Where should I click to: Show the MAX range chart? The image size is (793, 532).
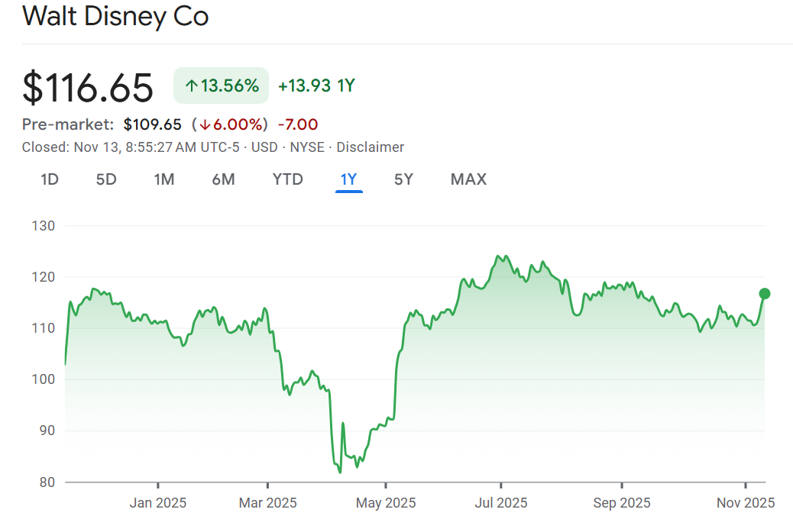click(468, 179)
